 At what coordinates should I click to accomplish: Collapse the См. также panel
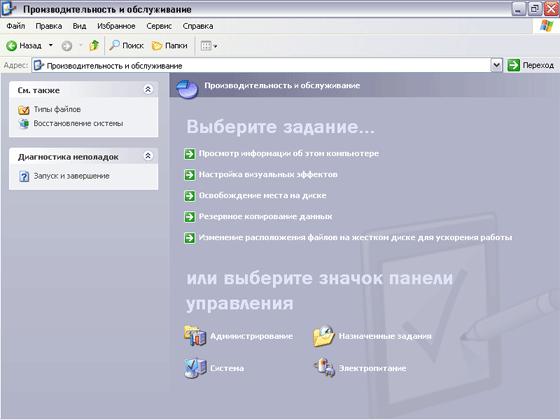148,89
